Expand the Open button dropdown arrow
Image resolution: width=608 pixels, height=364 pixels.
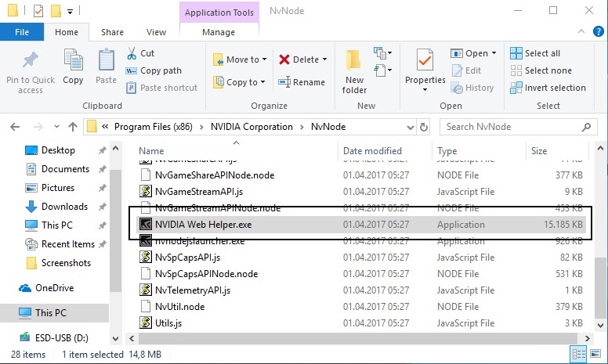point(494,53)
